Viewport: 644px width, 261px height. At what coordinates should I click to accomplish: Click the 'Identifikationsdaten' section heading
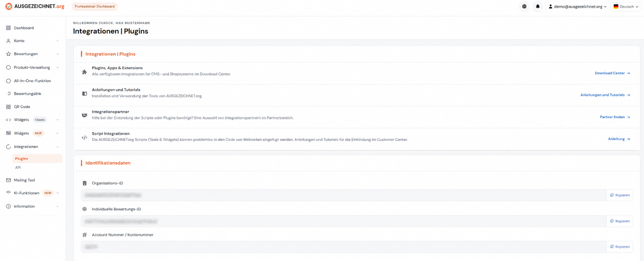pos(108,163)
